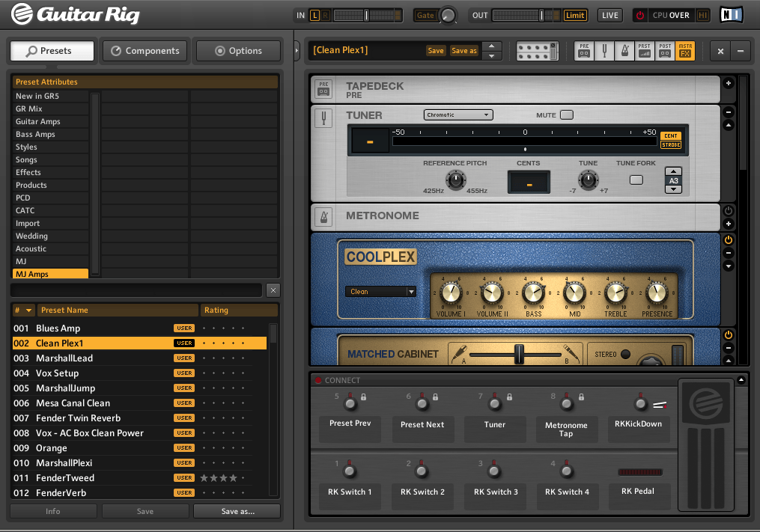Click the Guitar Rig logo
Screen dimensions: 760x532
(75, 14)
